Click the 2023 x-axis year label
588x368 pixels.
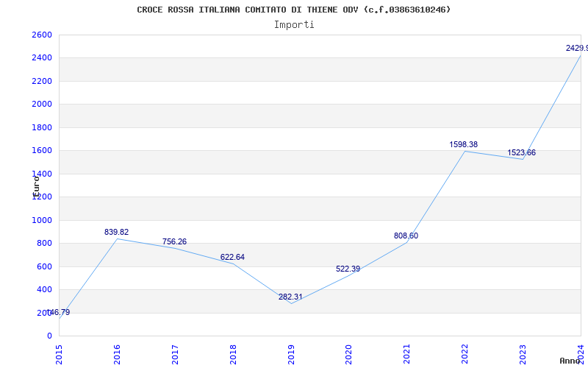pos(523,354)
